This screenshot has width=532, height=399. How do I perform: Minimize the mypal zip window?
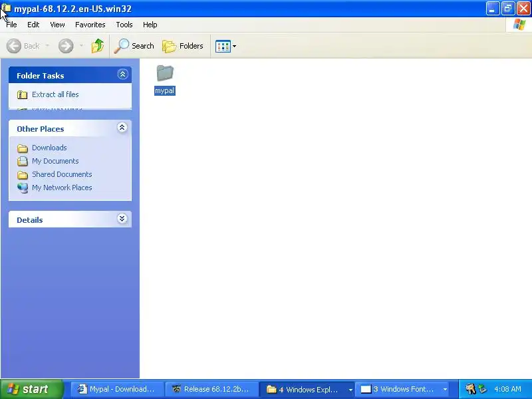[x=492, y=8]
